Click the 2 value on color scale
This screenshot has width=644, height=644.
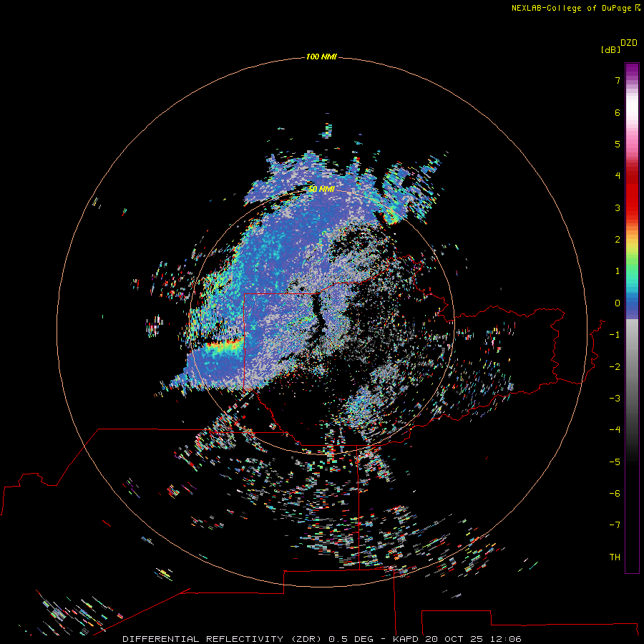pos(618,240)
